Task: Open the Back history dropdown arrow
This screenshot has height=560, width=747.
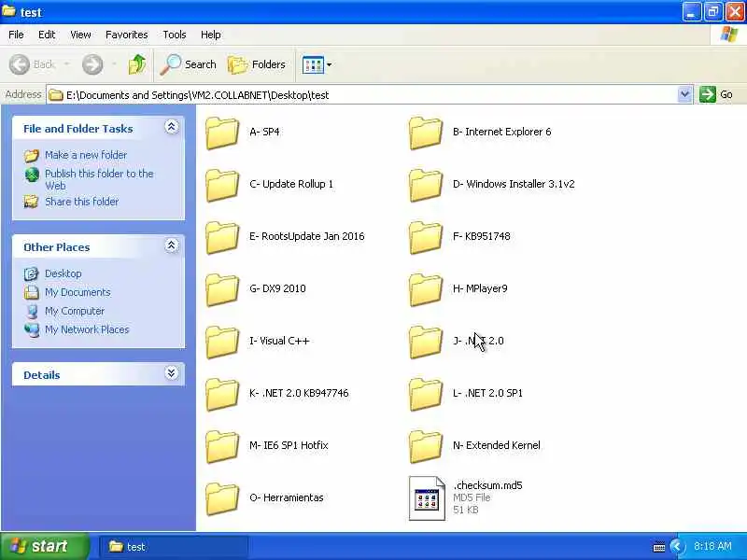Action: point(67,64)
